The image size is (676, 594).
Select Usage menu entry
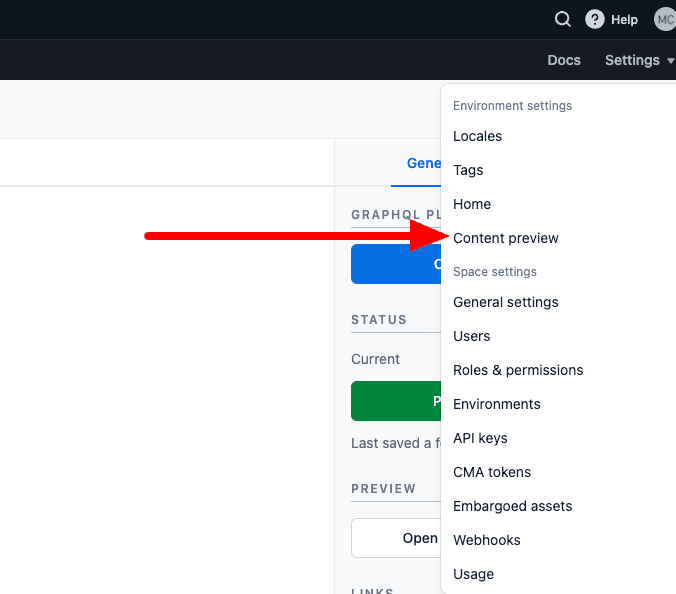tap(473, 574)
